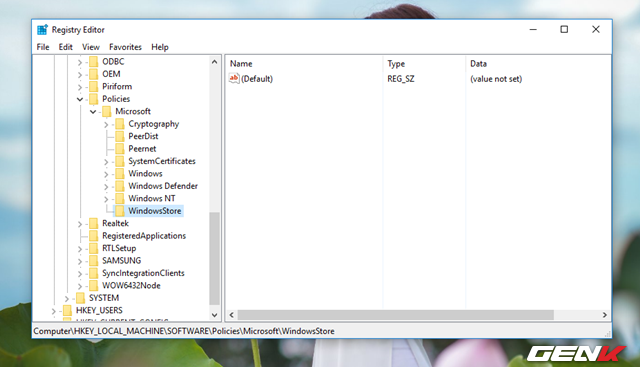Viewport: 640px width, 367px height.
Task: Expand the SAMSUNG key
Action: (80, 262)
